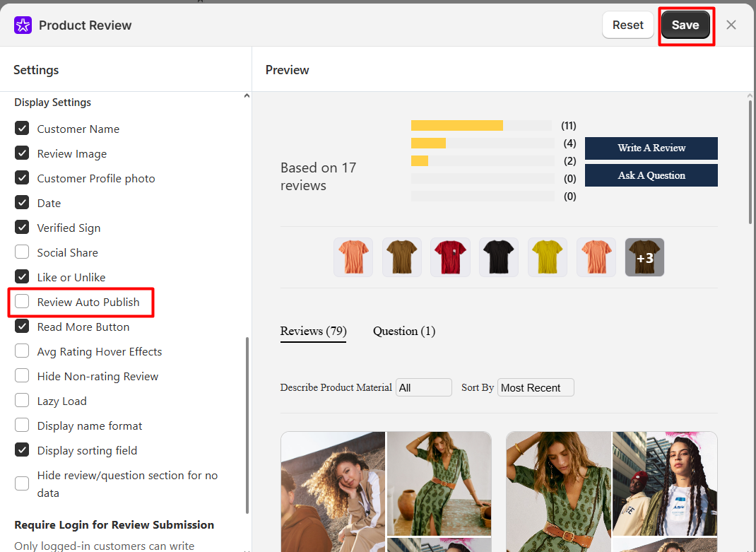Check Hide review/question section for no data
The width and height of the screenshot is (756, 552).
click(x=22, y=483)
